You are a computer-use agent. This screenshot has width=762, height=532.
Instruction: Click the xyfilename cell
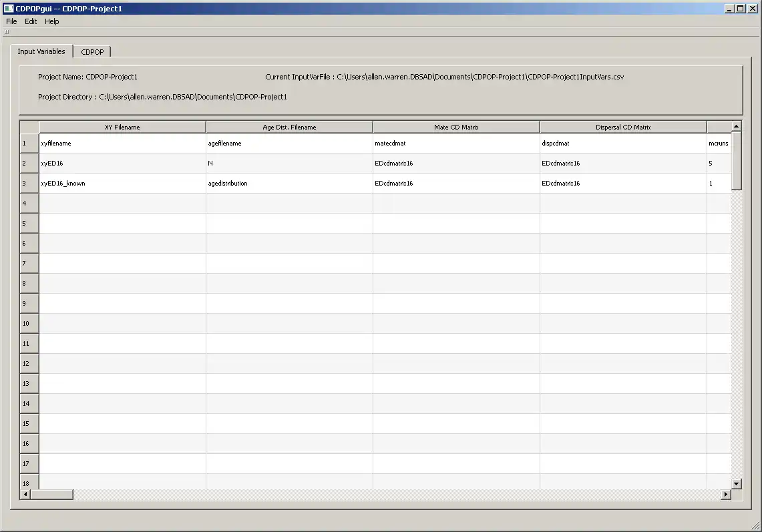122,144
